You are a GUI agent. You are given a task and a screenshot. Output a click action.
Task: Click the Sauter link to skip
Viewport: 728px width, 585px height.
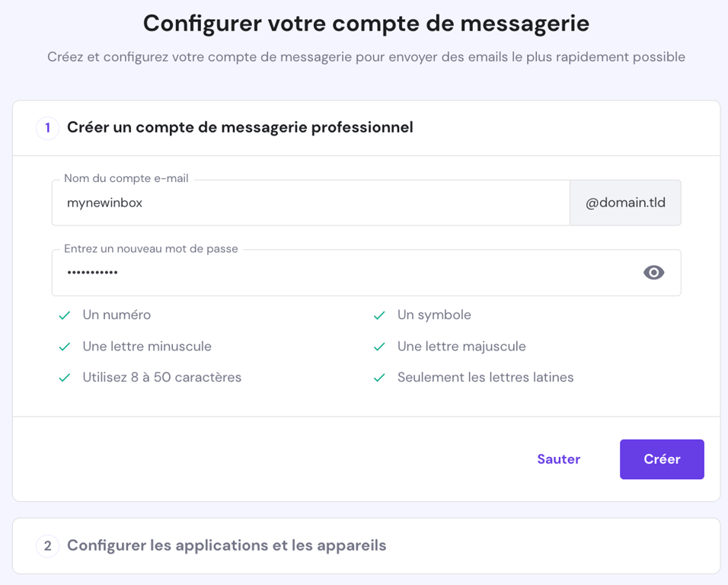pos(558,459)
